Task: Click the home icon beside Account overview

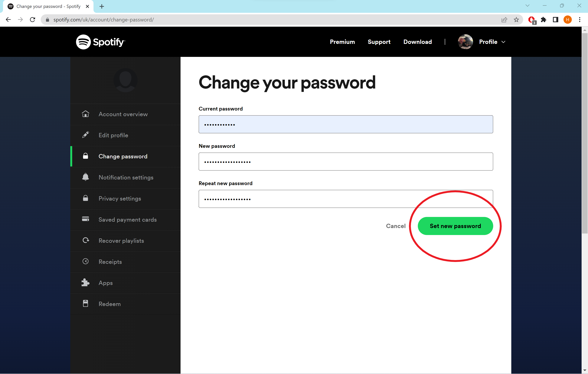Action: (85, 114)
